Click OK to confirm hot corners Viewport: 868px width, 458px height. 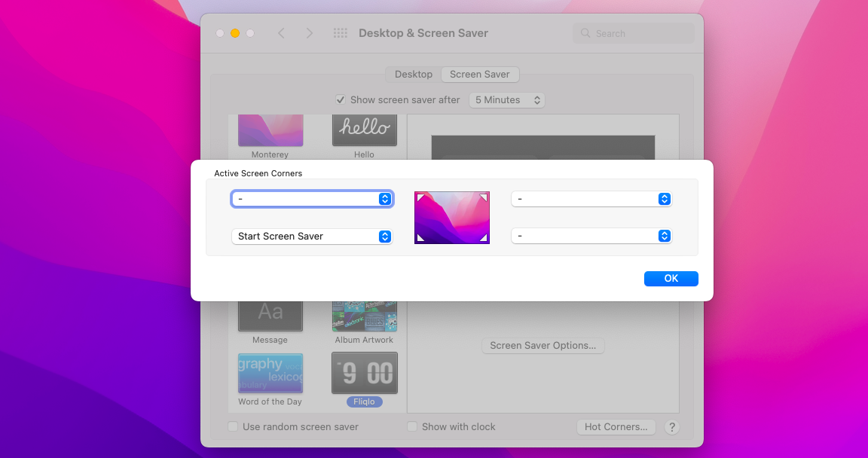[671, 278]
